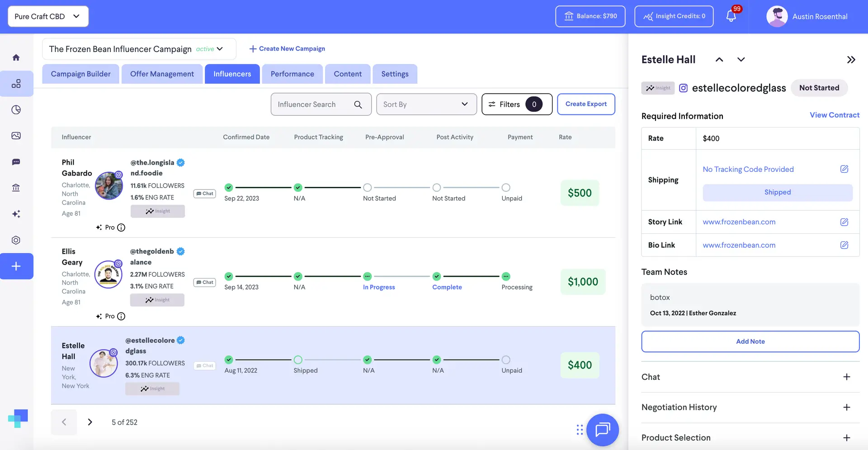868x450 pixels.
Task: Click the bank icon in left sidebar
Action: (16, 188)
